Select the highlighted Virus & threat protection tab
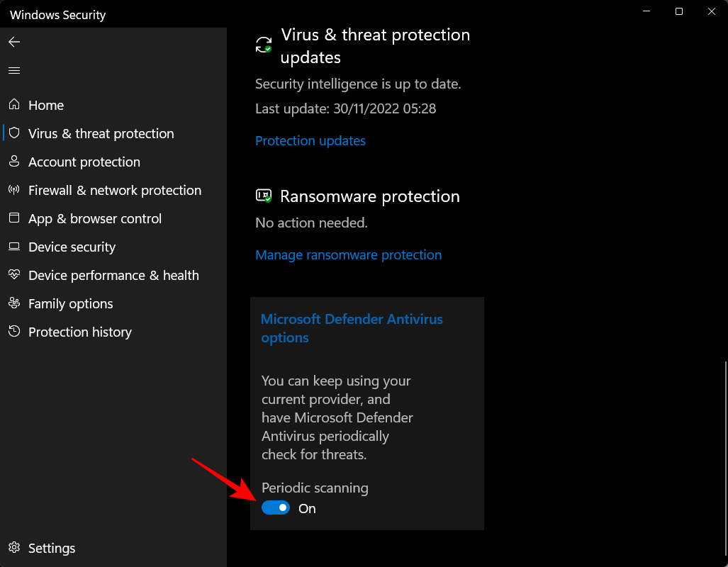 point(101,133)
